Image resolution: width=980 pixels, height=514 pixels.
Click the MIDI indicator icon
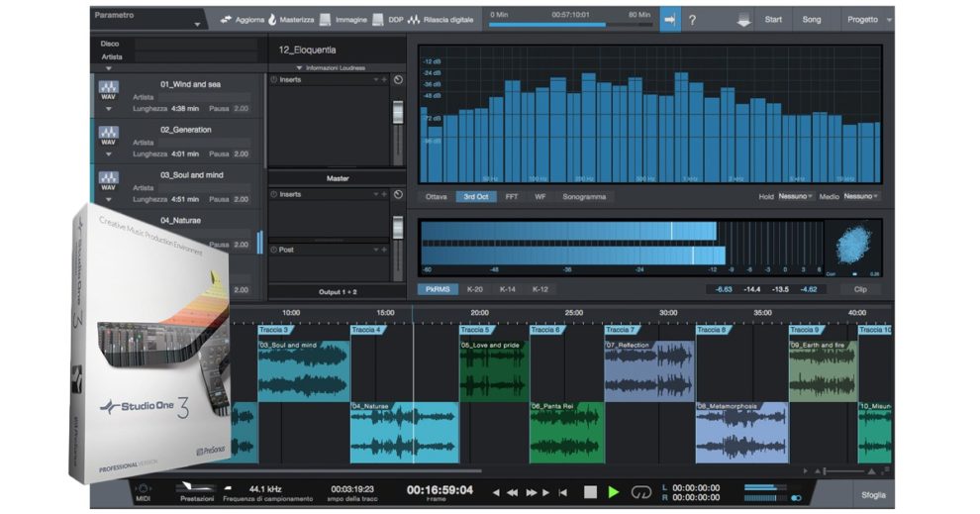click(x=144, y=489)
